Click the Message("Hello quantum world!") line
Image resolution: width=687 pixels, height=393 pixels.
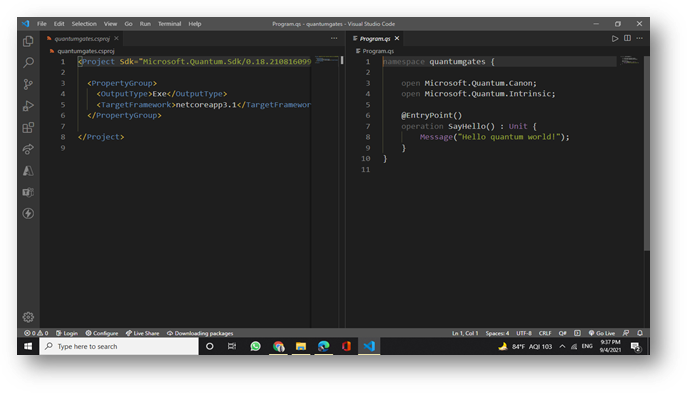click(x=494, y=137)
